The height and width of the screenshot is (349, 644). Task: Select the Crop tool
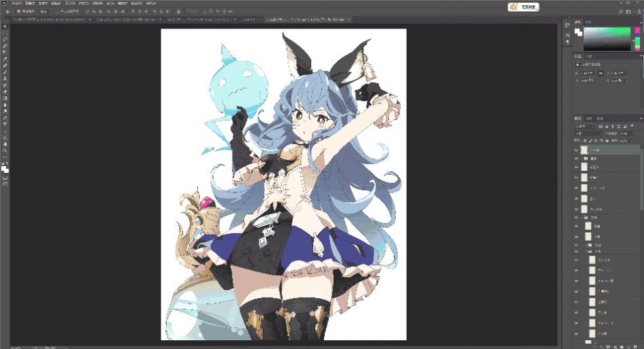click(5, 53)
